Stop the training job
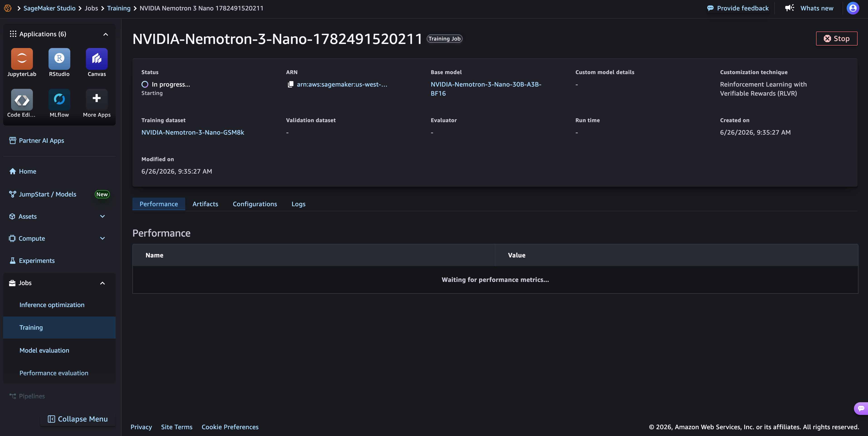 pyautogui.click(x=836, y=38)
